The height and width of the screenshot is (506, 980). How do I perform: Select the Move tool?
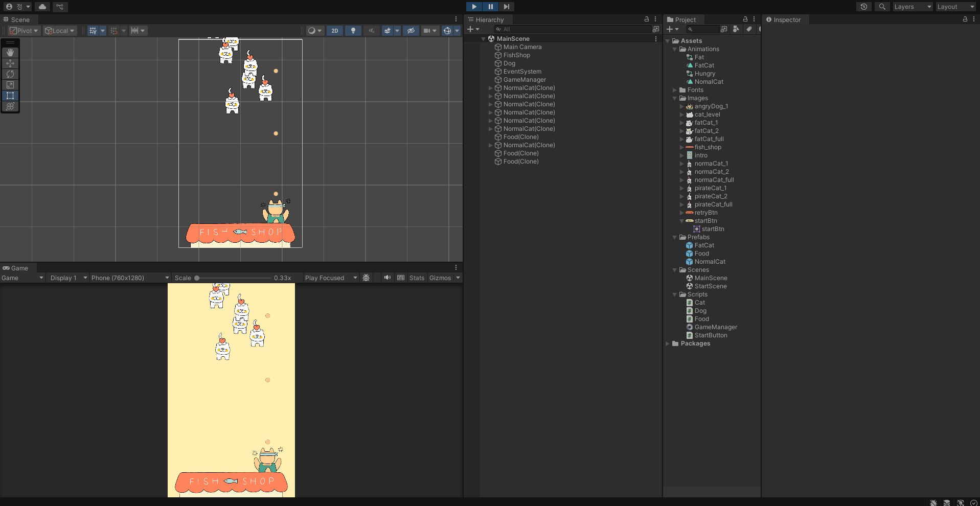(10, 63)
